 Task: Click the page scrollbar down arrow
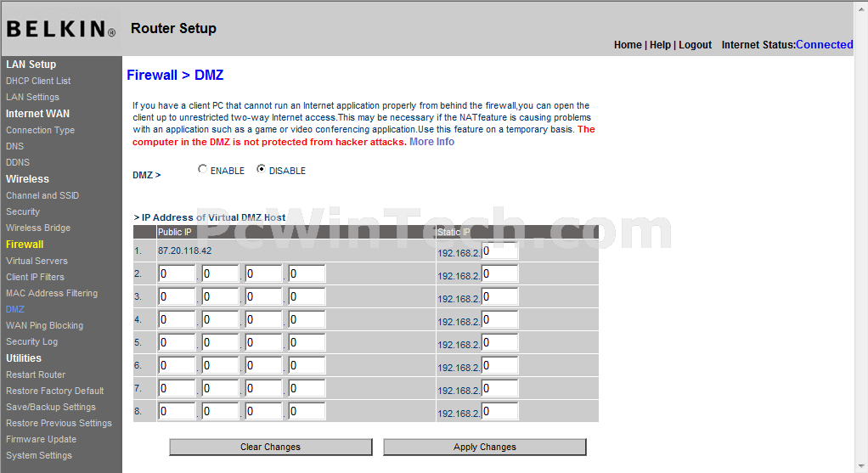click(862, 466)
